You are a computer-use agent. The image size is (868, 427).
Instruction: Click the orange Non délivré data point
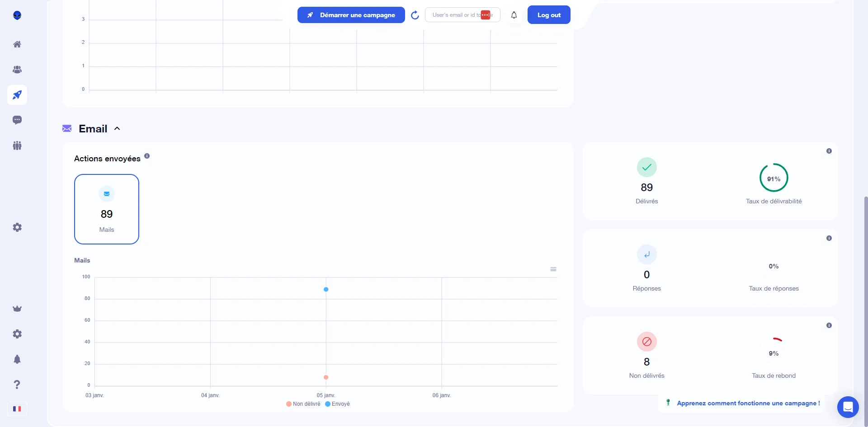point(326,377)
